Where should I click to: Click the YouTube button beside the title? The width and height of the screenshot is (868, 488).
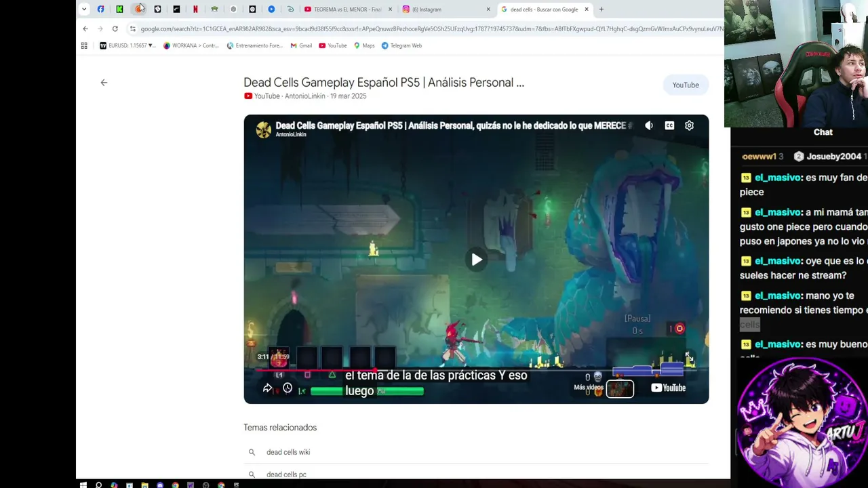click(x=686, y=85)
